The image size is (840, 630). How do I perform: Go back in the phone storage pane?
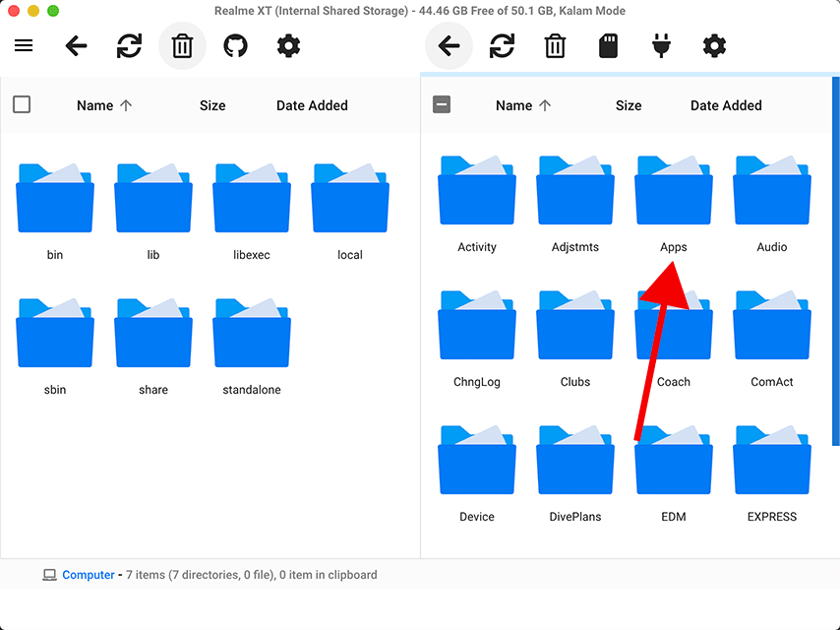click(x=449, y=45)
